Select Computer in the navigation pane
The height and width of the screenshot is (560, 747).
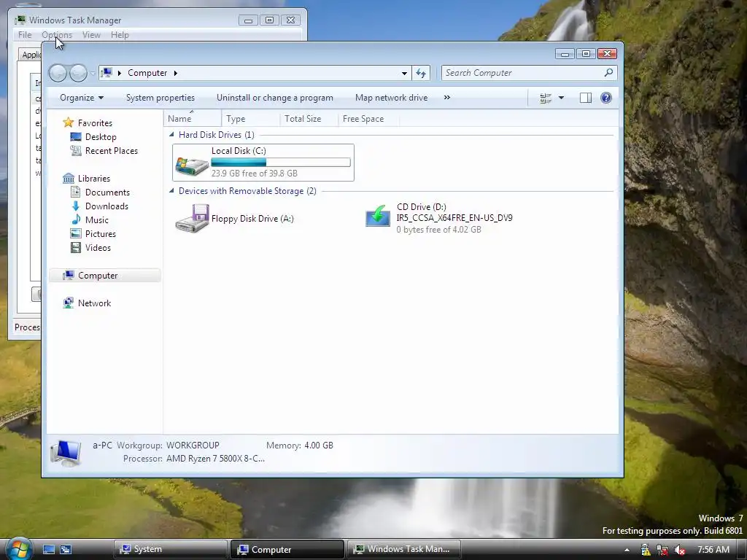tap(105, 276)
